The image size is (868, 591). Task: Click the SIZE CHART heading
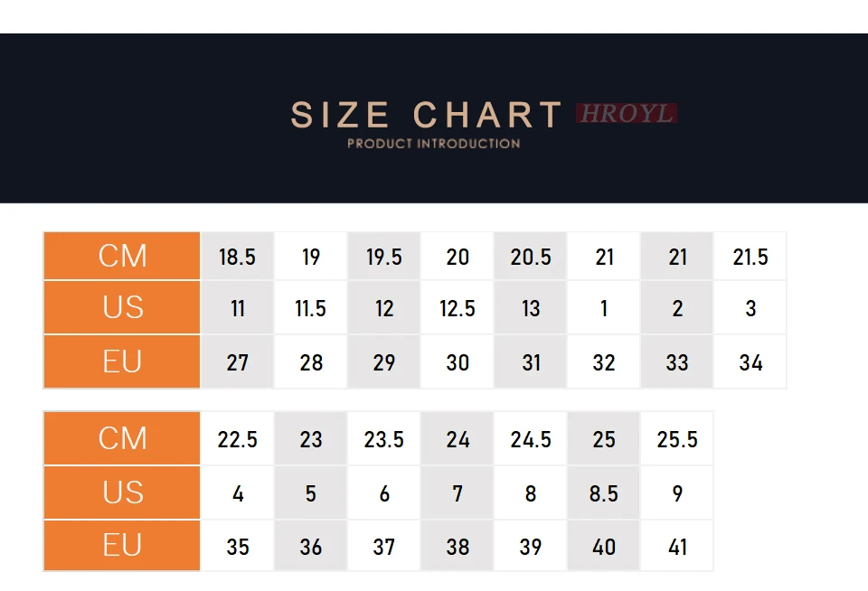[x=426, y=115]
